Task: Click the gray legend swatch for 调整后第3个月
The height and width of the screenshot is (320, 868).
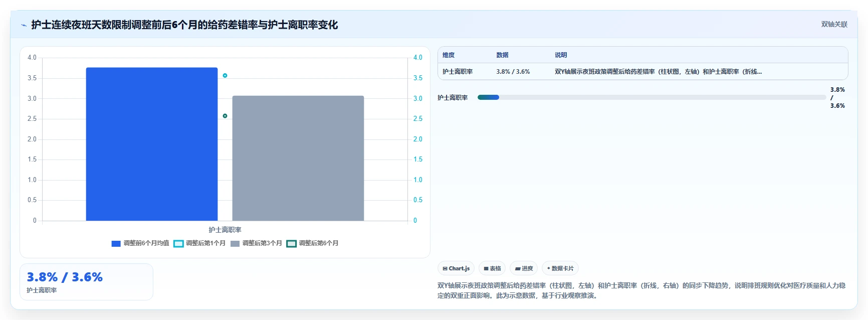Action: (x=235, y=244)
